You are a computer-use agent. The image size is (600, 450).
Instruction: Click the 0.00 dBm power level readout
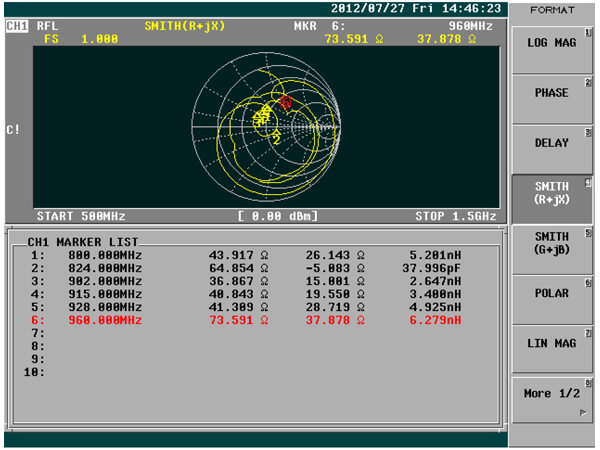click(x=278, y=216)
